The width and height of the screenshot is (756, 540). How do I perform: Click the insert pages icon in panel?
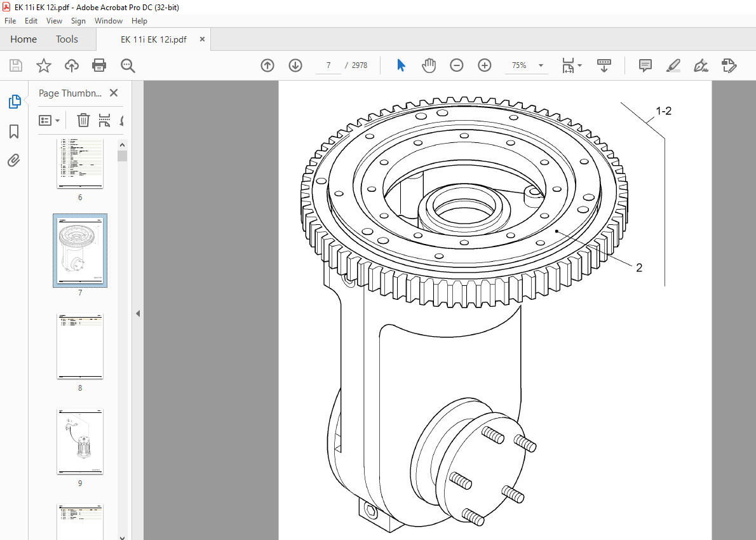[104, 120]
